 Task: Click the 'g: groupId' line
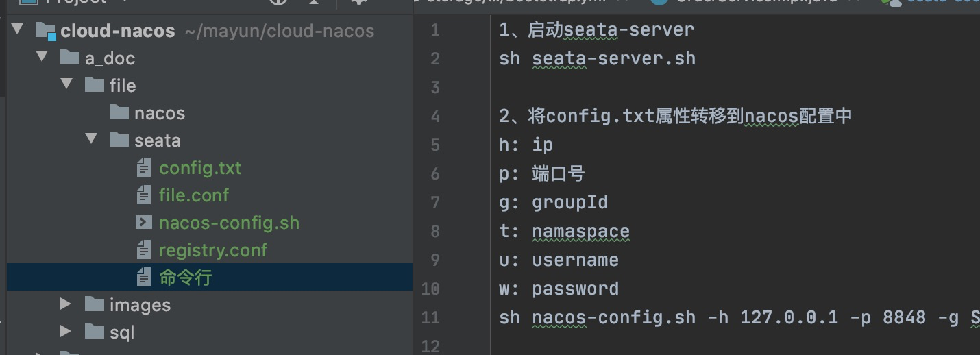[554, 203]
